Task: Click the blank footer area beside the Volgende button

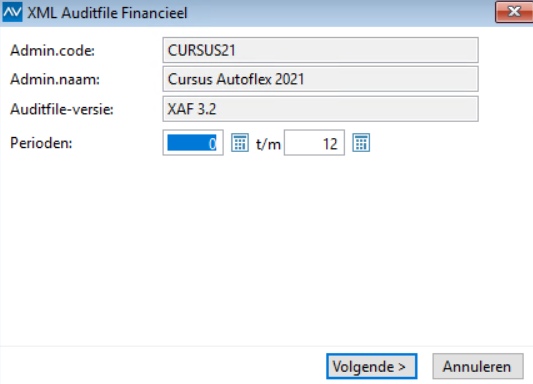Action: [163, 366]
